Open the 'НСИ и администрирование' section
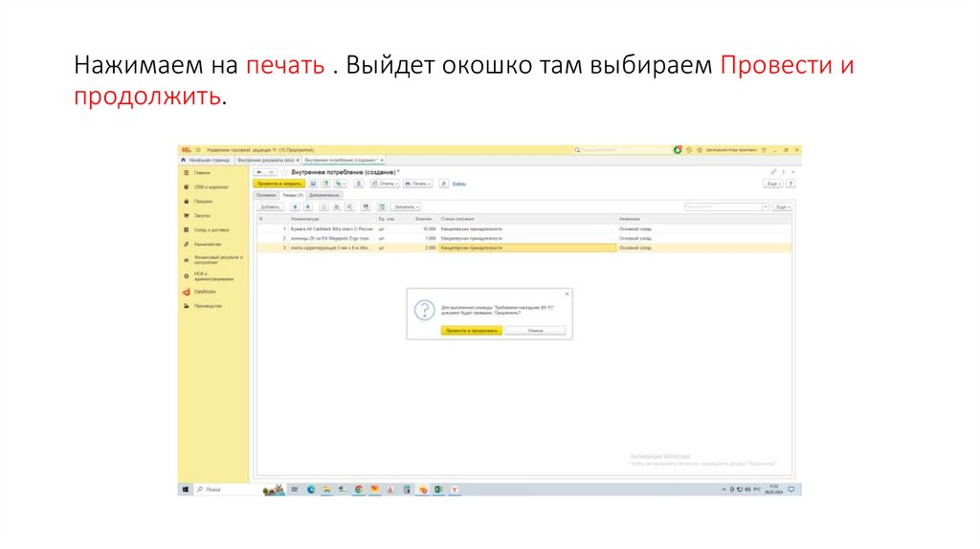 [213, 276]
